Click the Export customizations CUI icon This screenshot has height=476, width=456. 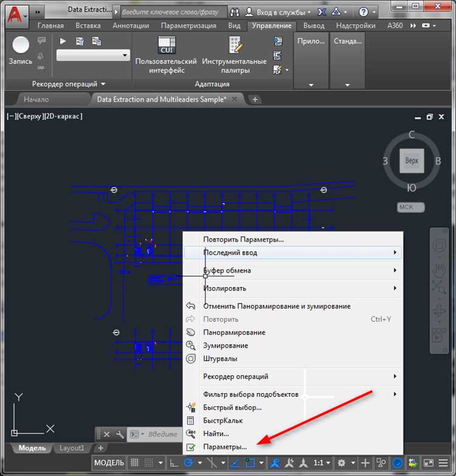click(277, 55)
